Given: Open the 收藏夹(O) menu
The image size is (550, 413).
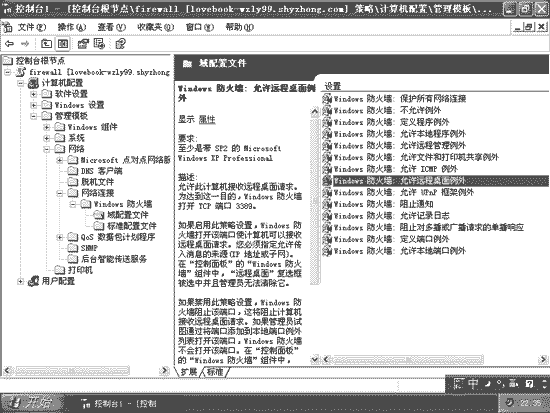Looking at the screenshot, I should coord(155,27).
